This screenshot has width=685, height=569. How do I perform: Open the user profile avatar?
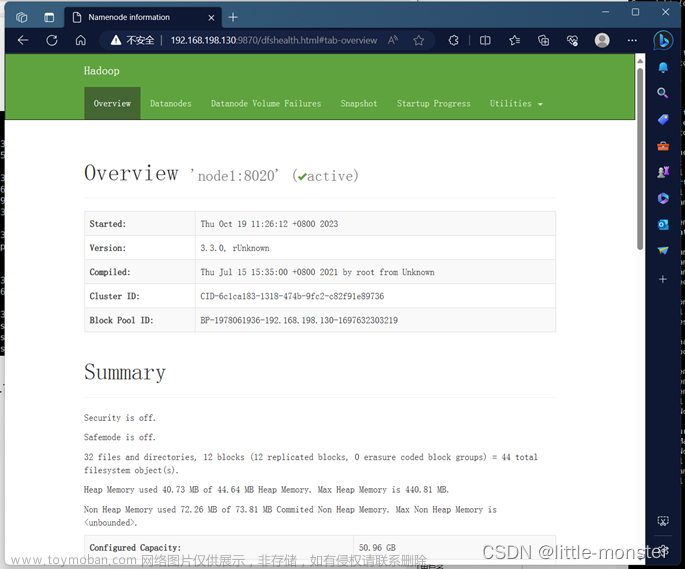[602, 40]
